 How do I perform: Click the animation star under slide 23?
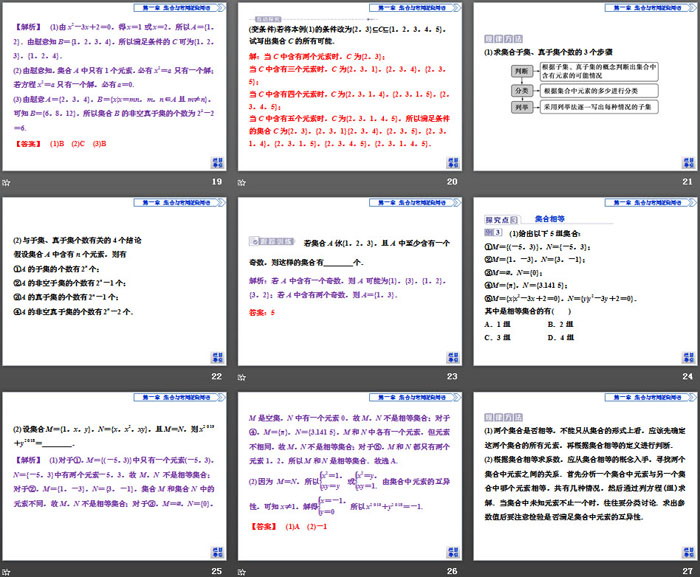pos(242,376)
